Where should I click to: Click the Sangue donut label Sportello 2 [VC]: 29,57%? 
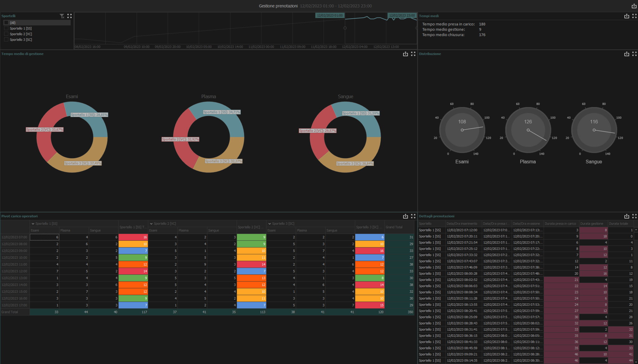[x=318, y=131]
